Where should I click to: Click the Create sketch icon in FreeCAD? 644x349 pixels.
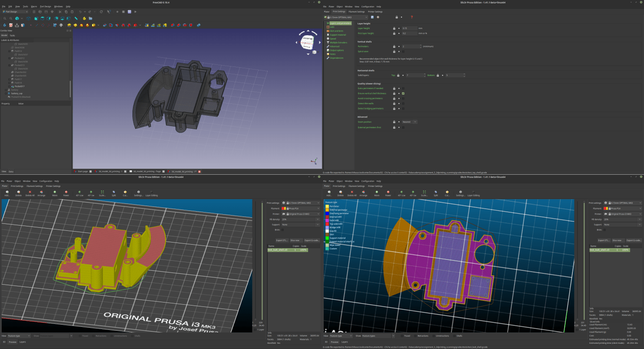pos(11,25)
